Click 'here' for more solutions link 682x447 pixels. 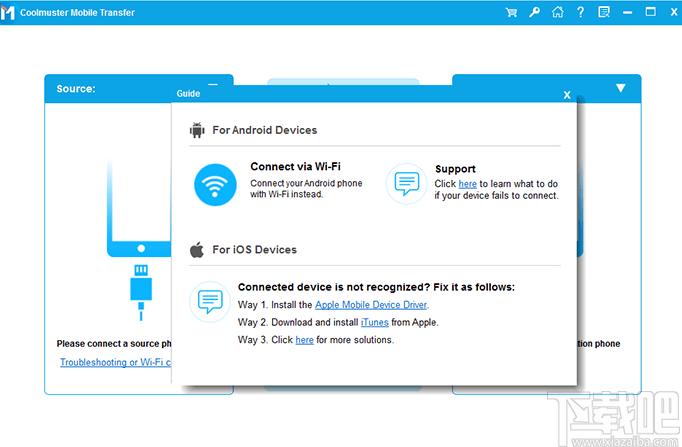[x=304, y=340]
